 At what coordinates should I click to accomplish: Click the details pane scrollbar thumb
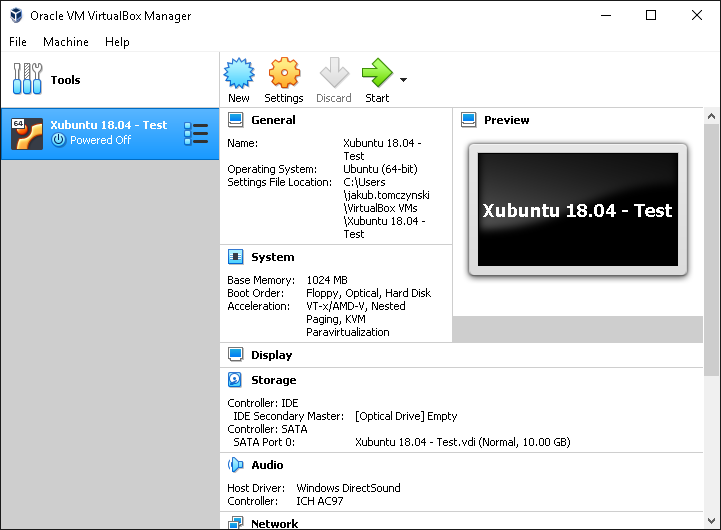(711, 250)
